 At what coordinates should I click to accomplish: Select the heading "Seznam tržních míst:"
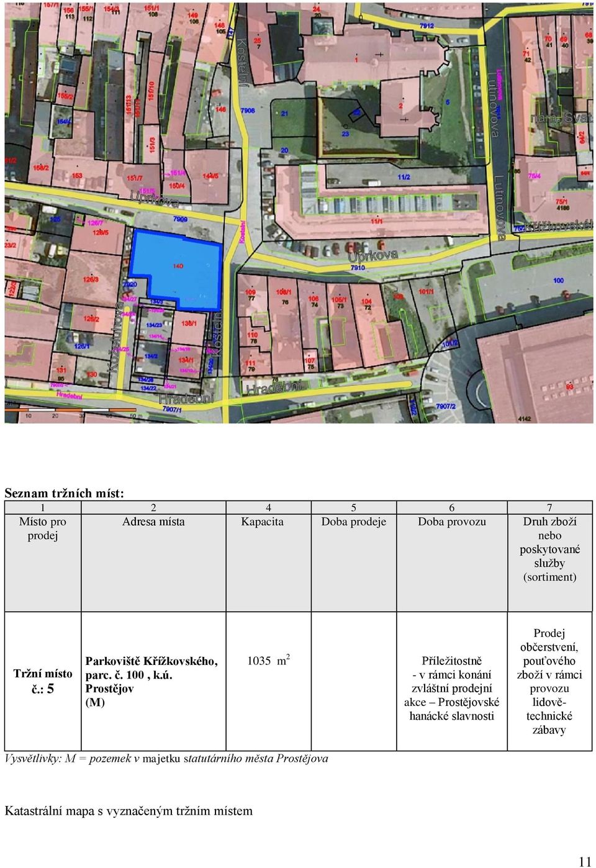(x=65, y=493)
